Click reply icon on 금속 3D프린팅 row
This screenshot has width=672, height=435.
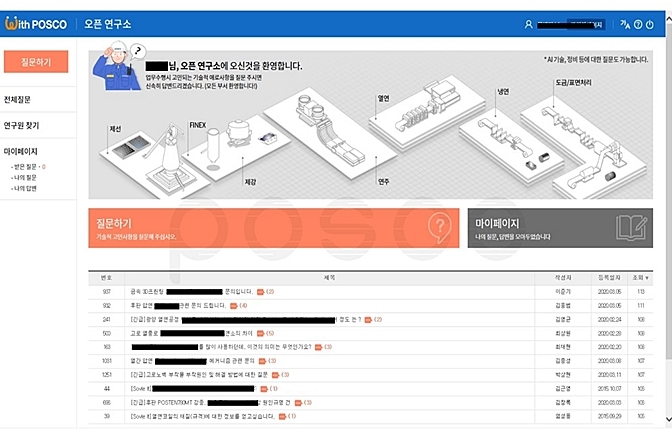click(260, 292)
